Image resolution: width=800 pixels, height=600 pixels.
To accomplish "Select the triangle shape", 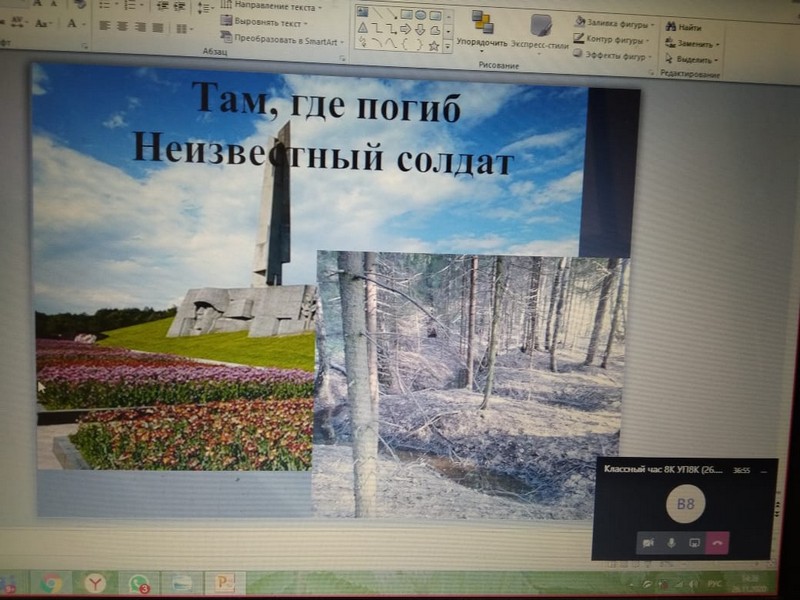I will pyautogui.click(x=362, y=27).
